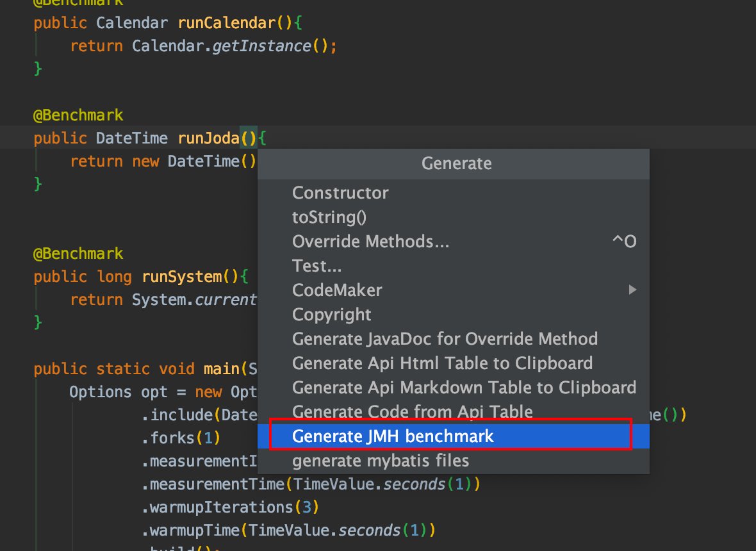Click the warmupIterations call
The image size is (756, 551).
click(230, 507)
